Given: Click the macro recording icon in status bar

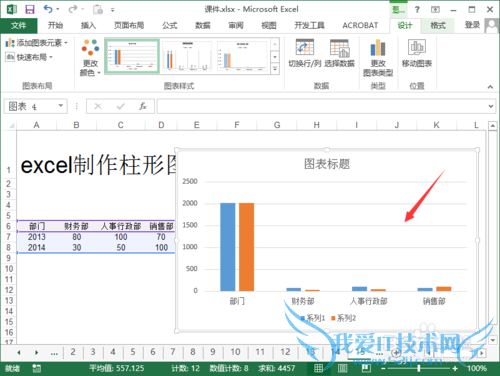Looking at the screenshot, I should point(36,368).
